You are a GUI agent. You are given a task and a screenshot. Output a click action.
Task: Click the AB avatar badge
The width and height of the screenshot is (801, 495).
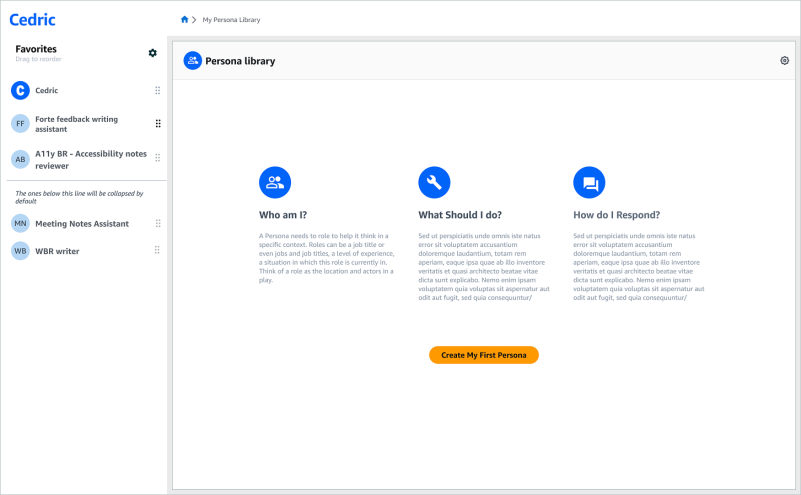point(20,159)
